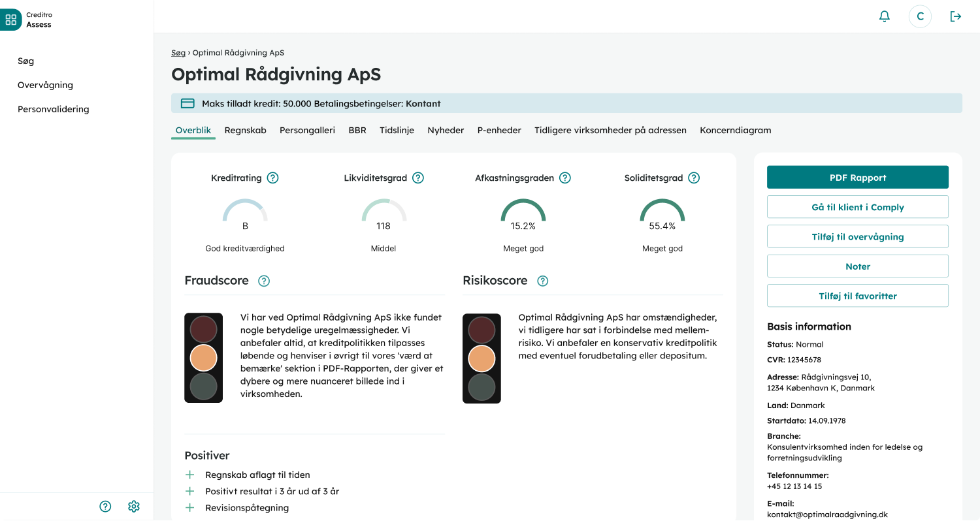Click the PDF Rapport button
This screenshot has width=980, height=521.
858,177
